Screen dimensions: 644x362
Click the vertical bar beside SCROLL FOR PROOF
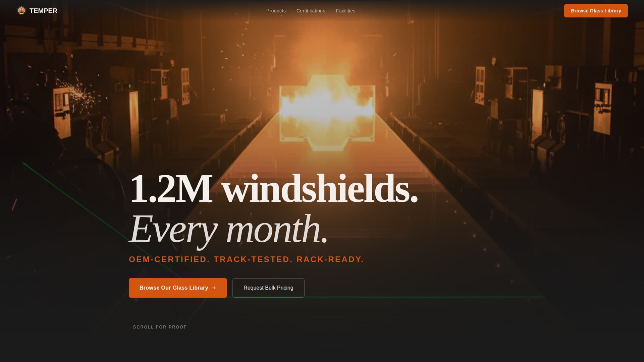(129, 327)
